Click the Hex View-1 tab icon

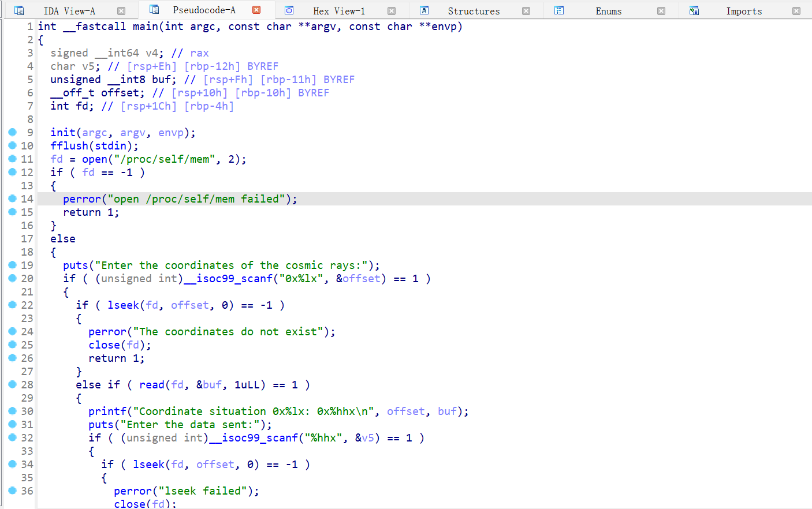289,10
